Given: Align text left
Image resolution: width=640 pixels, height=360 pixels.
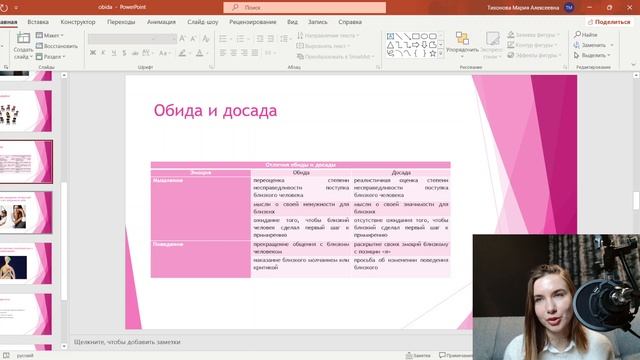Looking at the screenshot, I should (223, 53).
